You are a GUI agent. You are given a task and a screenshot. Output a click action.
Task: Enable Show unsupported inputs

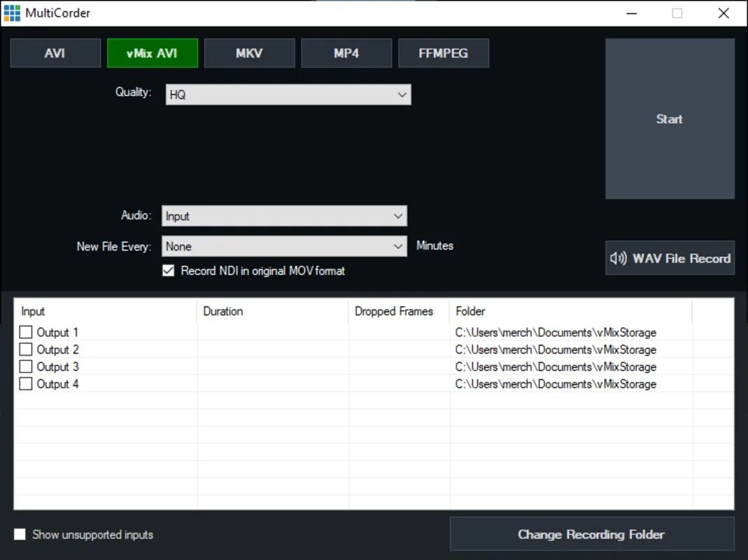click(20, 534)
